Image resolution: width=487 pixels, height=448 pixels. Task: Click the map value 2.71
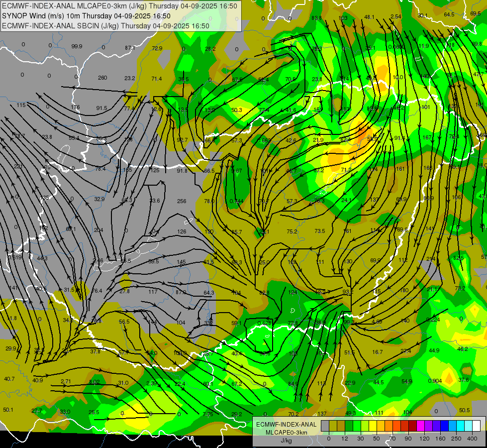click(x=66, y=381)
